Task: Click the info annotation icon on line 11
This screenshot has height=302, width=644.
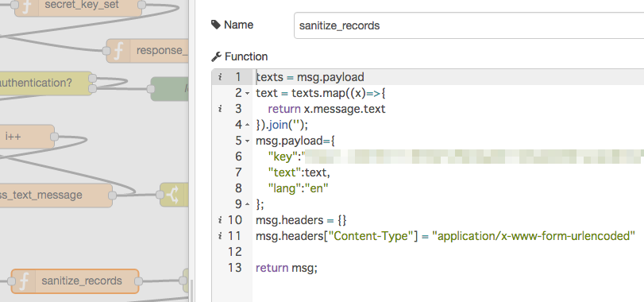Action: 220,236
